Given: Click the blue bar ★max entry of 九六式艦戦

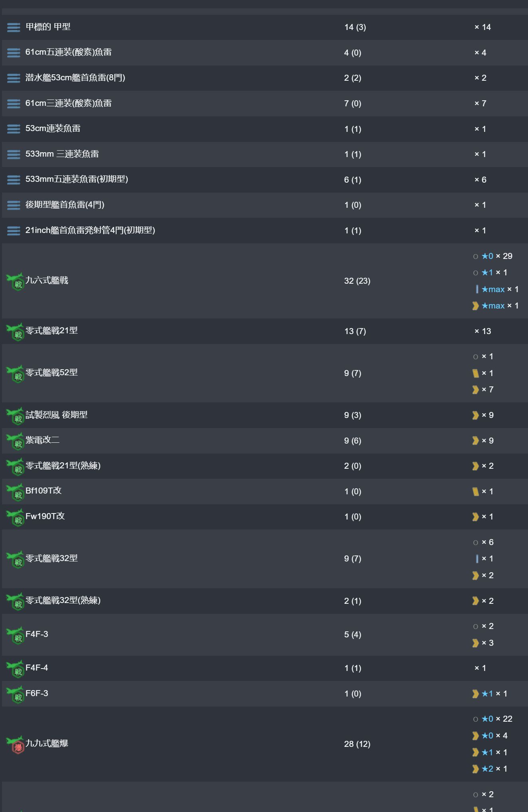Looking at the screenshot, I should pos(497,289).
